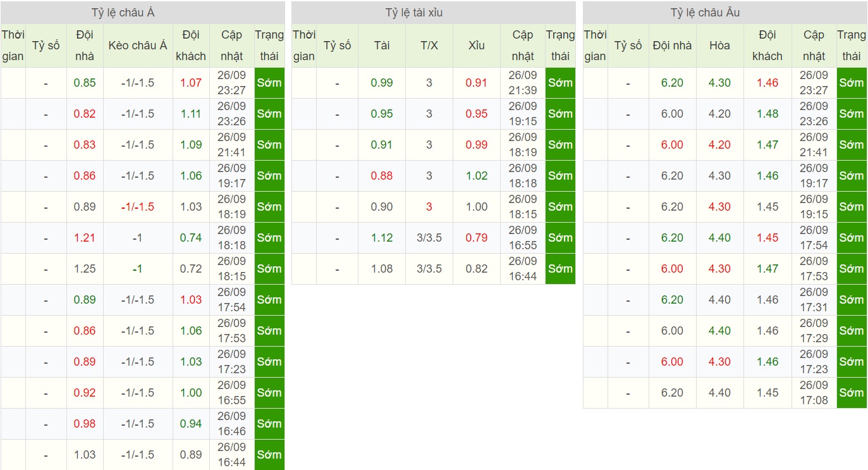Click 'Thời gian' header in the tài xỉu table
This screenshot has width=868, height=470.
304,46
